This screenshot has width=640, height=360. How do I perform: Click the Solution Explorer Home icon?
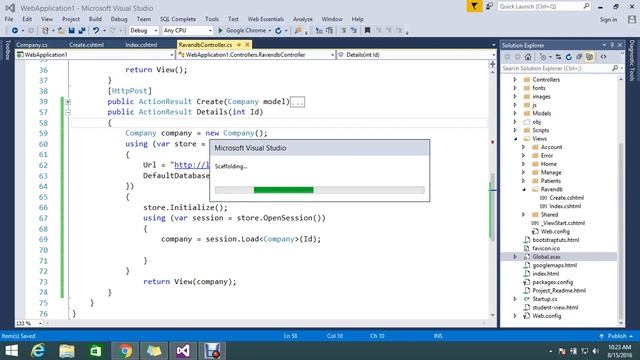click(528, 57)
